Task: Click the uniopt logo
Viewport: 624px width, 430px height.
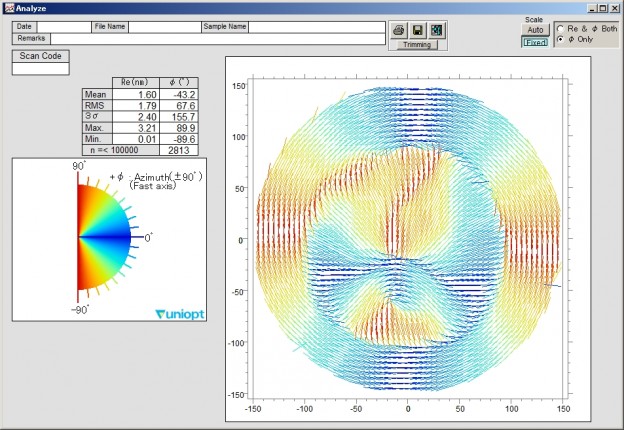Action: (x=180, y=314)
